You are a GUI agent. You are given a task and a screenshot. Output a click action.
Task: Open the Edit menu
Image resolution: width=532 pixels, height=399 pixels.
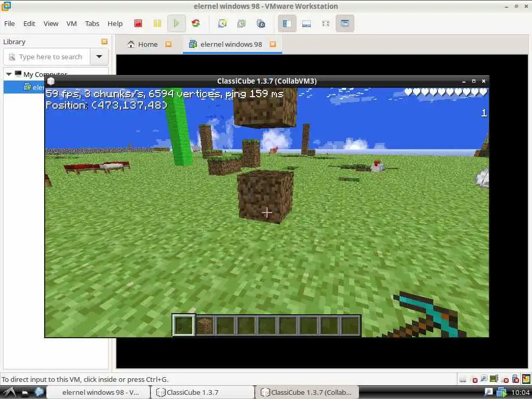[x=29, y=23]
